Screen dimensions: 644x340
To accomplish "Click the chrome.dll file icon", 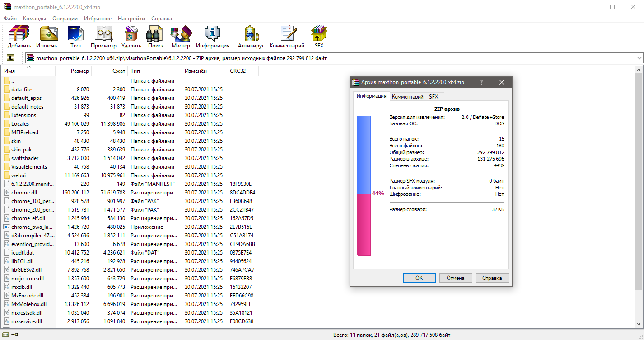I will (x=7, y=193).
